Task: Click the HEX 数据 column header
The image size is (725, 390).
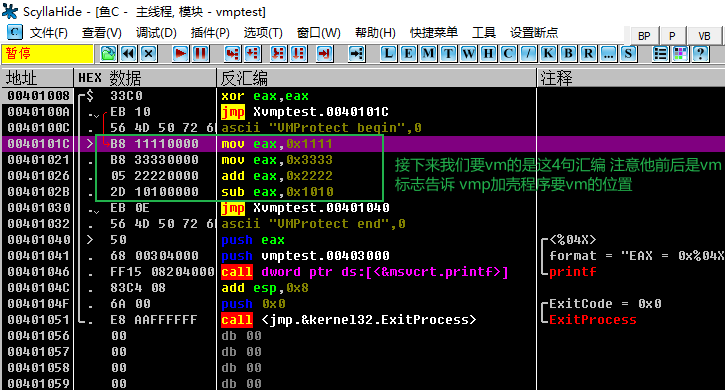Action: point(145,78)
